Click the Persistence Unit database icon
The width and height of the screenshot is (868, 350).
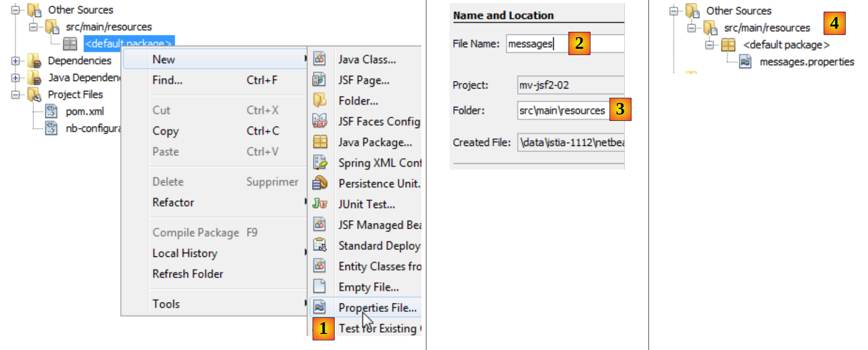point(320,183)
